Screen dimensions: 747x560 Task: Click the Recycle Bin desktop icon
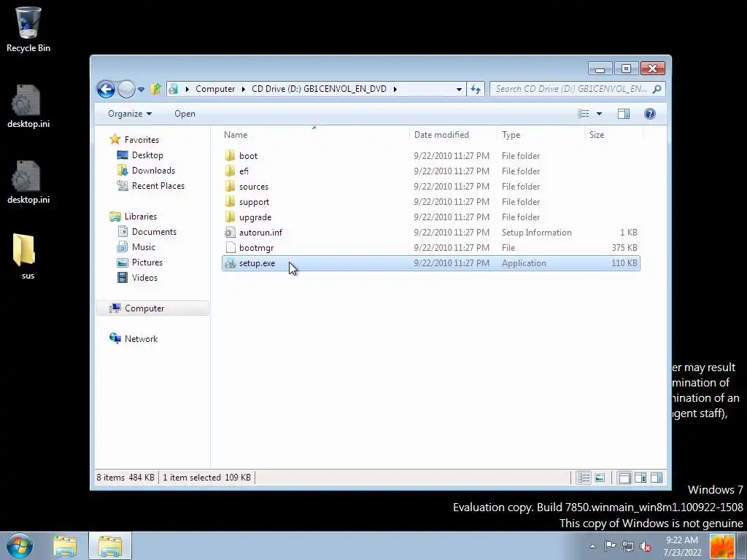pos(28,29)
